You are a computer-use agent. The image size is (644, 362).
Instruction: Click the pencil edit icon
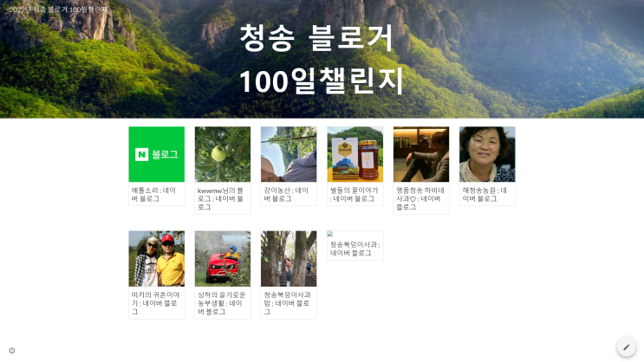(x=626, y=347)
